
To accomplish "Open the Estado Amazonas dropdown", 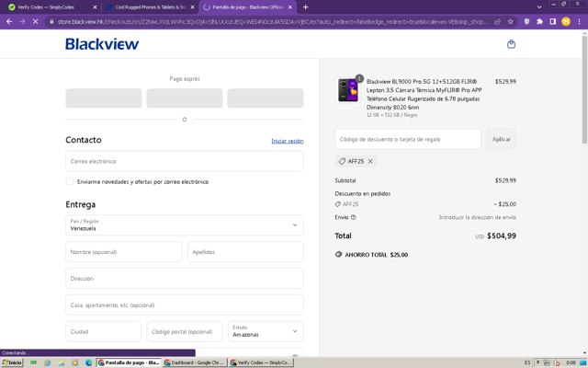I will click(266, 331).
